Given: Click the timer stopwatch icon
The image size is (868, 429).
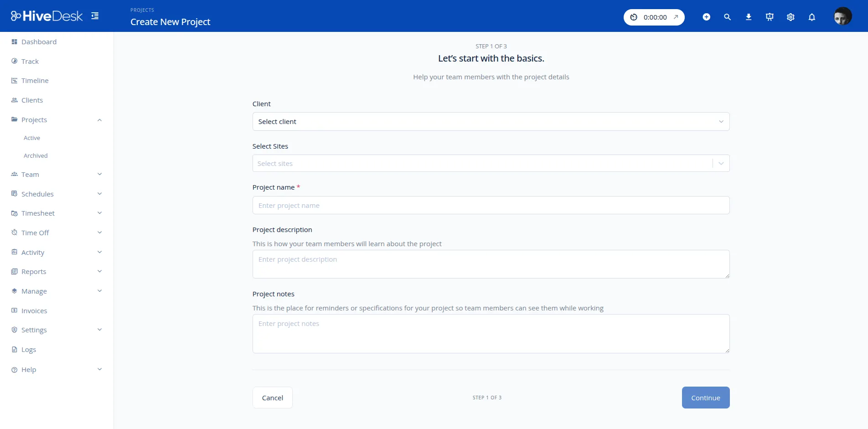Looking at the screenshot, I should point(634,17).
